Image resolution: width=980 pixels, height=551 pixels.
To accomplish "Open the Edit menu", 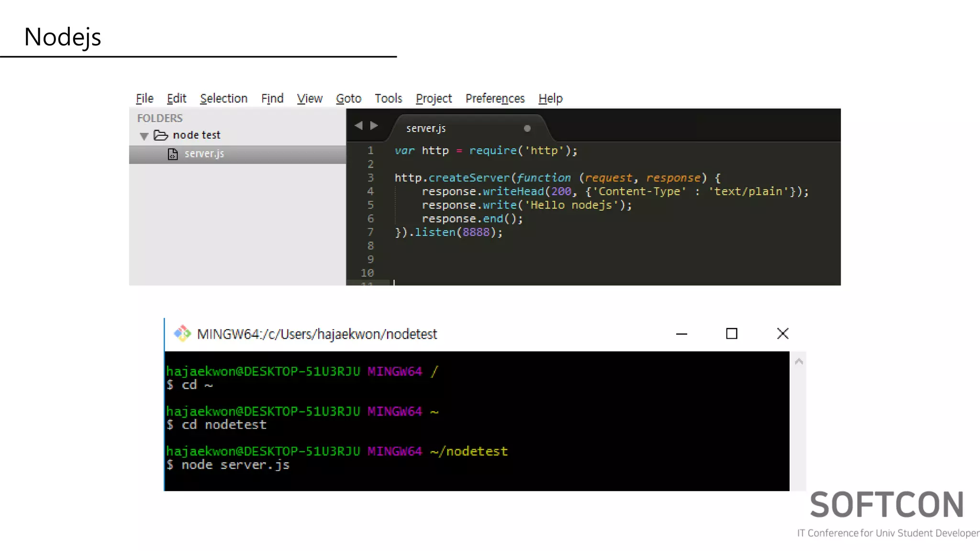I will click(x=177, y=98).
